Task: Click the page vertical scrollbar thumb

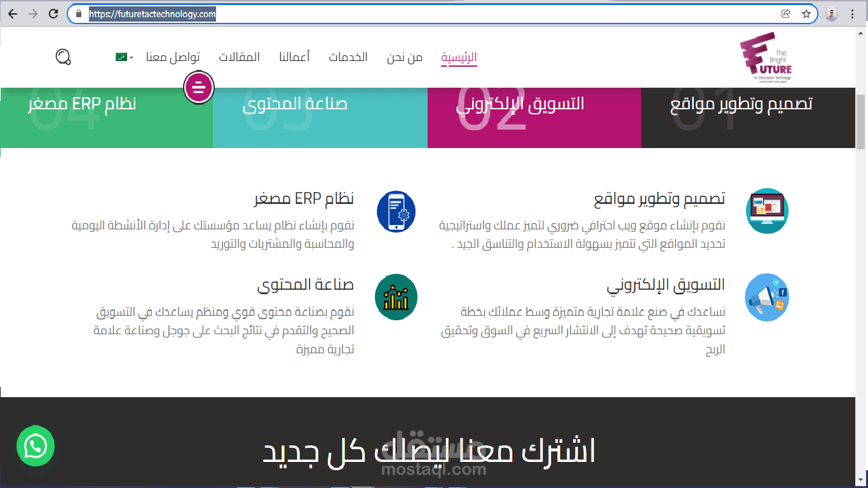Action: click(x=861, y=121)
